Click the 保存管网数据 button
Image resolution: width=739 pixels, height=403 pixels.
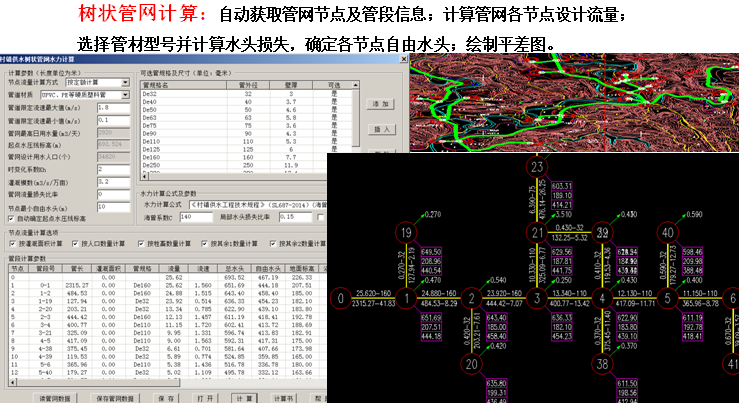tap(105, 397)
